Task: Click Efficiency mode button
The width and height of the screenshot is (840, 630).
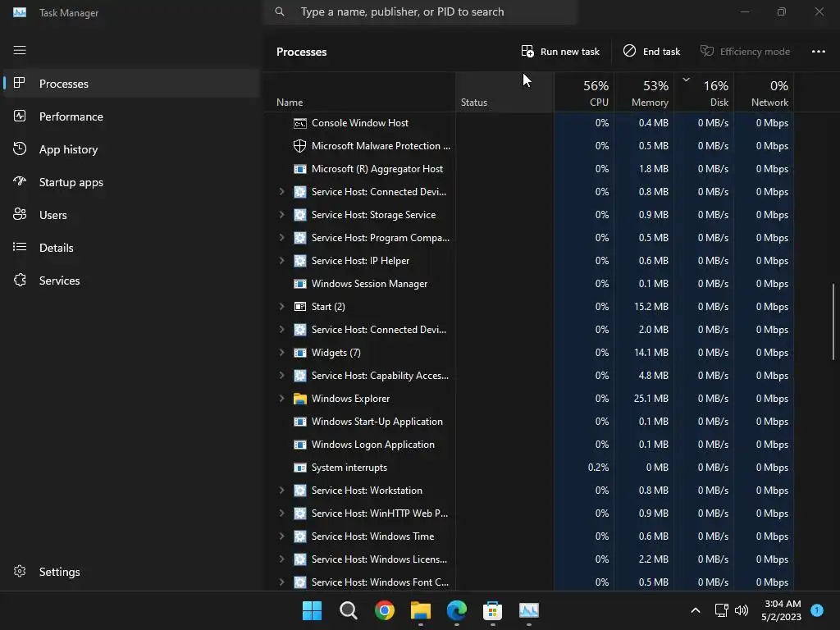Action: click(745, 52)
